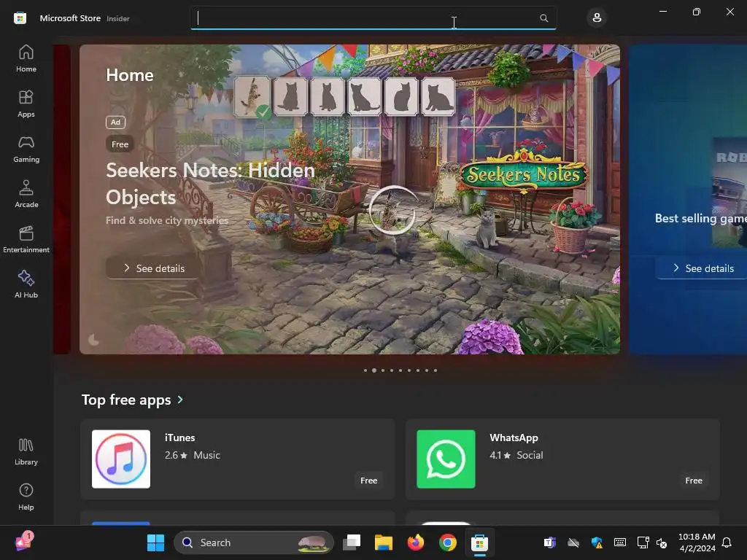Click the taskbar Search box

tap(254, 542)
